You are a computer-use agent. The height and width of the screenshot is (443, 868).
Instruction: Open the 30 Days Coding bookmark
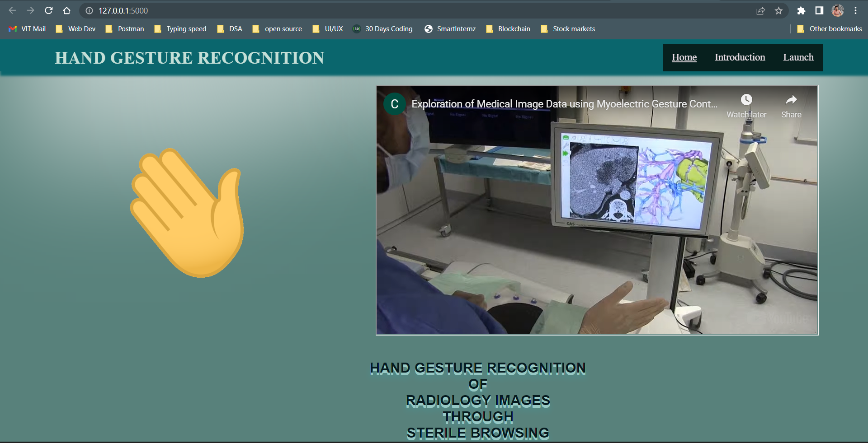[383, 29]
